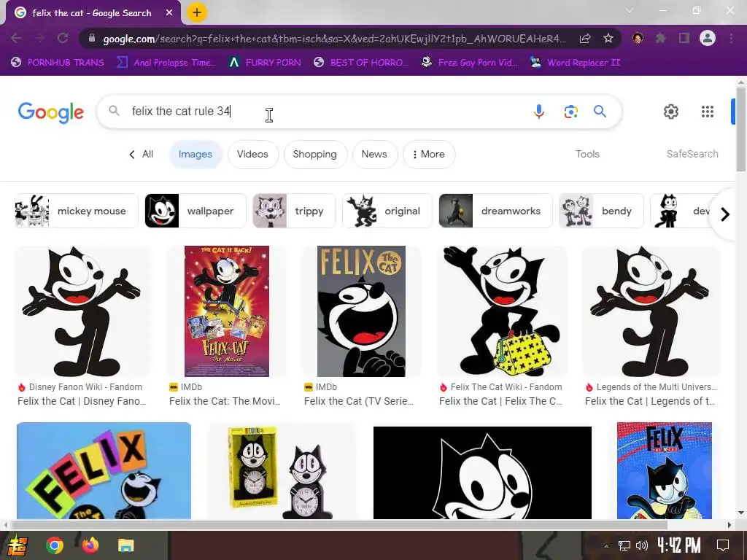Bookmark this page with the star icon

tap(608, 39)
